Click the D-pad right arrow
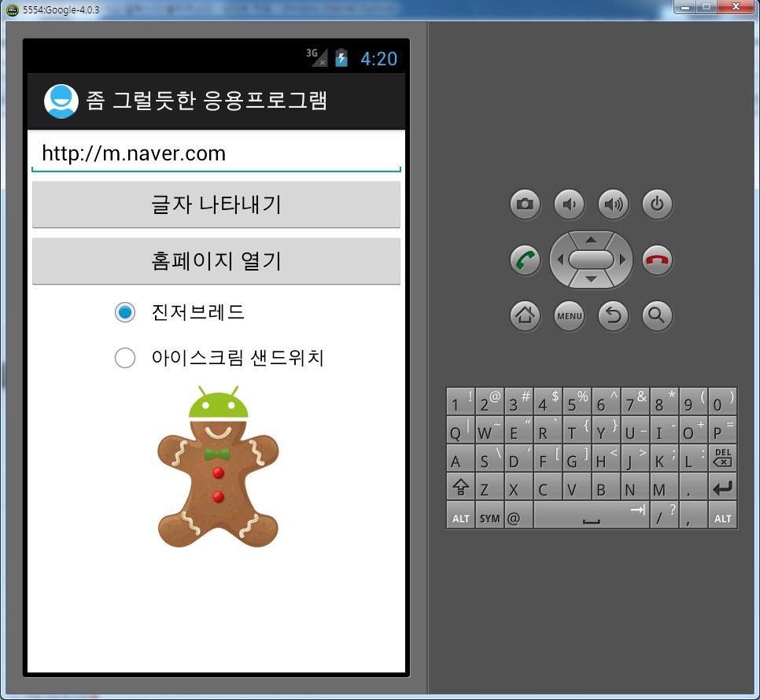Image resolution: width=760 pixels, height=700 pixels. (623, 260)
